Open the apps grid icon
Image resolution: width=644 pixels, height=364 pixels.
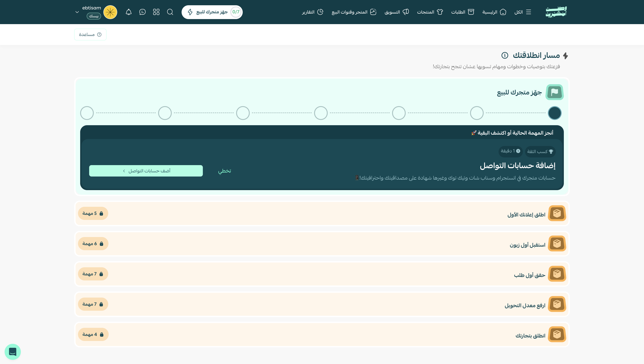156,12
